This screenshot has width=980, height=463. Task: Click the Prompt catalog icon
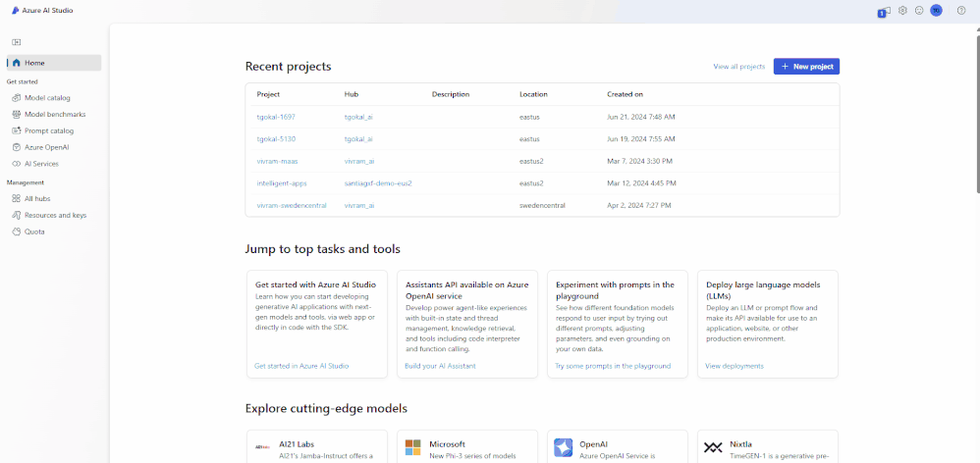pos(17,131)
